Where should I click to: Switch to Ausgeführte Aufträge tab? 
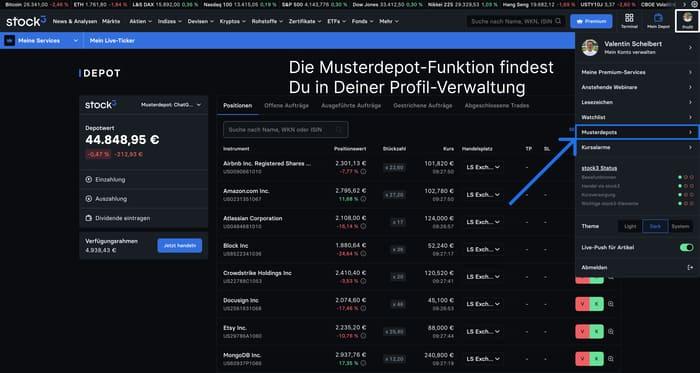pyautogui.click(x=351, y=106)
